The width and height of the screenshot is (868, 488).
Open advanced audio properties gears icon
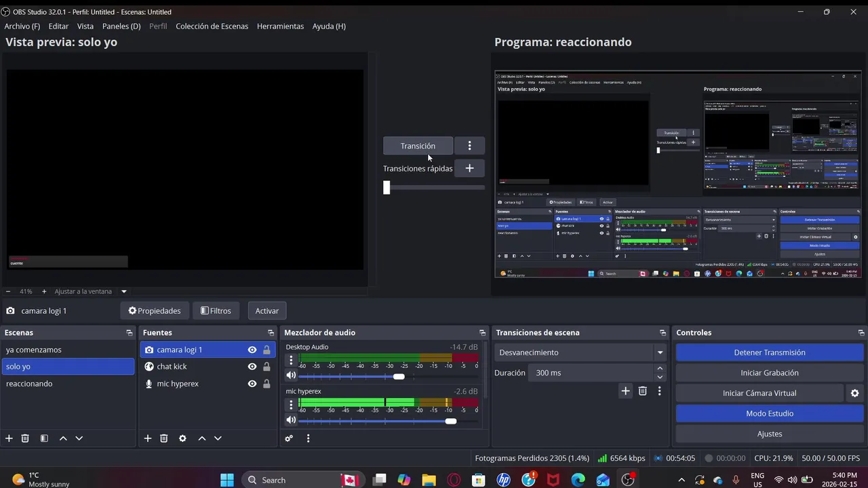click(289, 439)
